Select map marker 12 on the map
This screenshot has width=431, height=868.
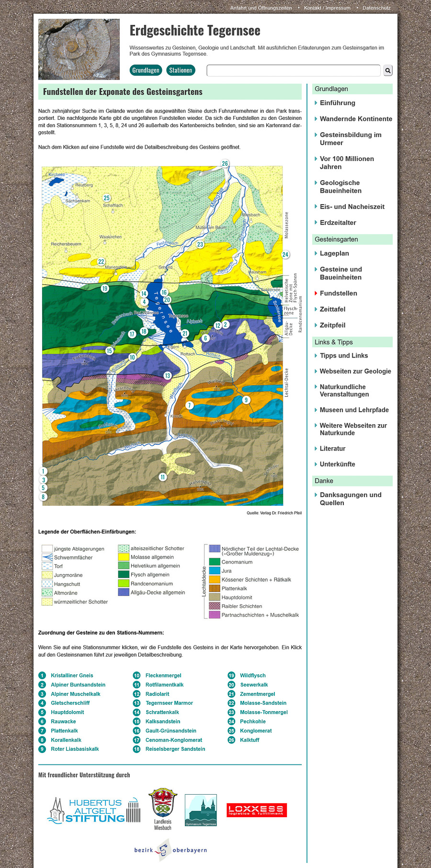(x=218, y=326)
